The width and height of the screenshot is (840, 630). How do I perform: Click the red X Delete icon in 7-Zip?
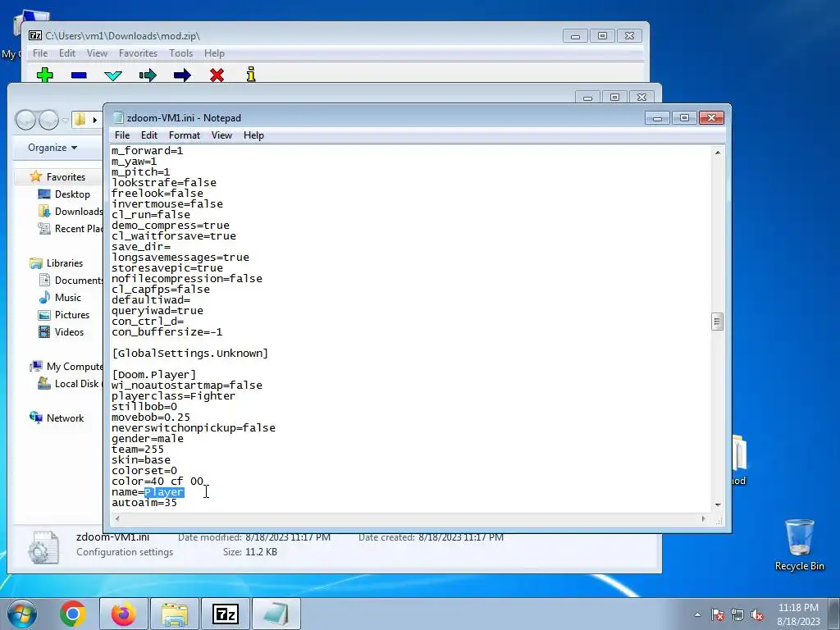coord(217,75)
